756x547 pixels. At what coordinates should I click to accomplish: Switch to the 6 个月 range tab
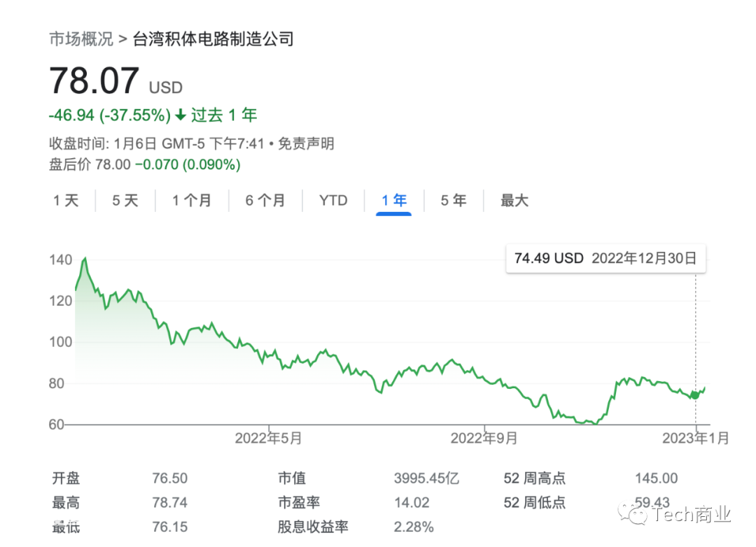pyautogui.click(x=265, y=201)
